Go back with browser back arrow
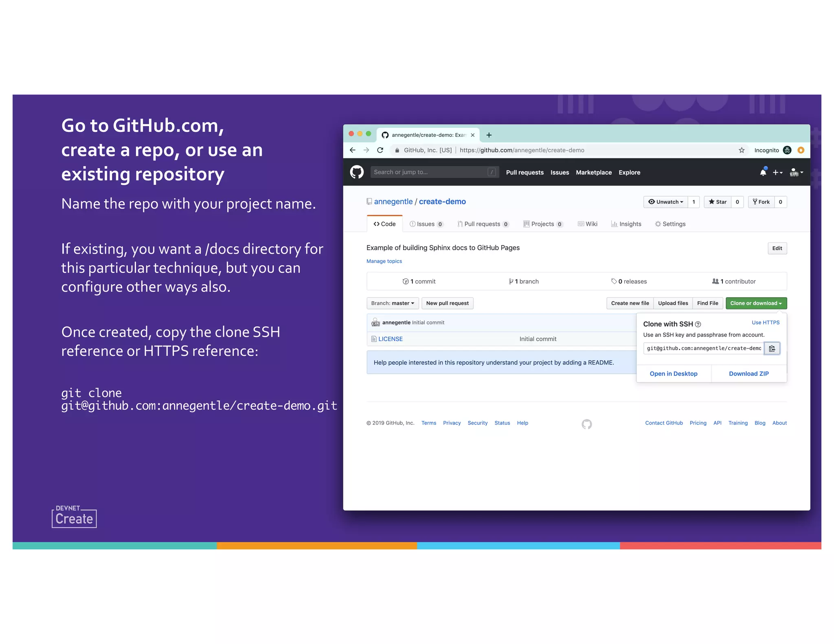The width and height of the screenshot is (834, 644). point(353,150)
